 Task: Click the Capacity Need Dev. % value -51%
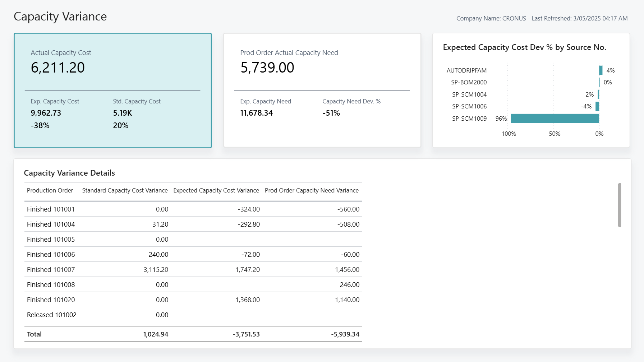pos(331,113)
